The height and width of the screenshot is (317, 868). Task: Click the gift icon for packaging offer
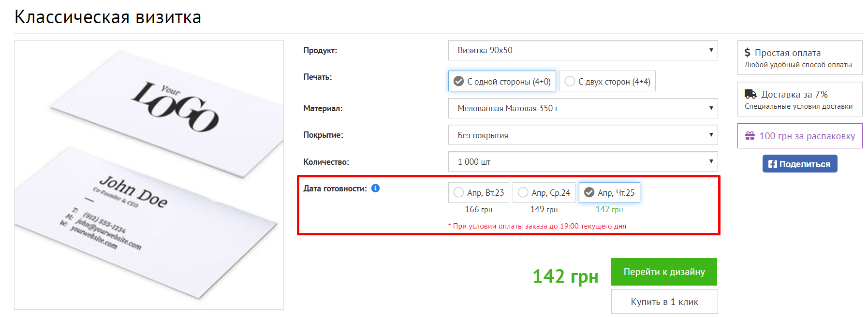click(x=750, y=136)
